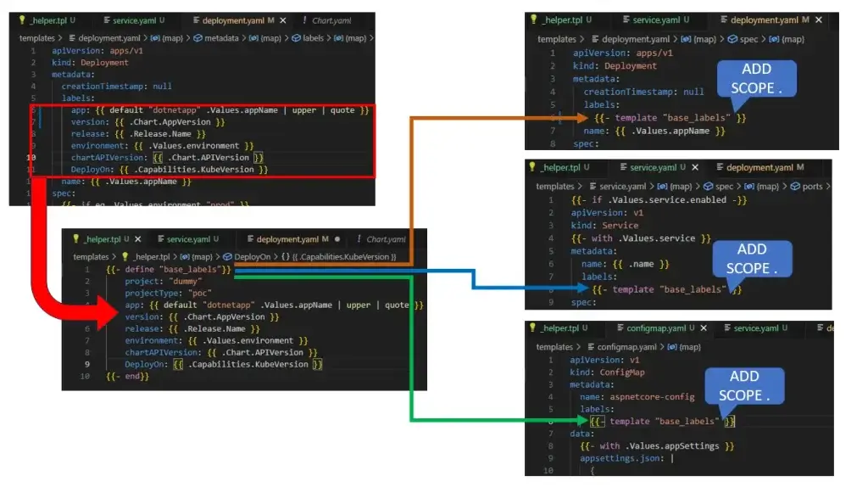
Task: Click the deployment.yaml breadcrumb before the metadata breadcrumb
Action: coord(109,38)
